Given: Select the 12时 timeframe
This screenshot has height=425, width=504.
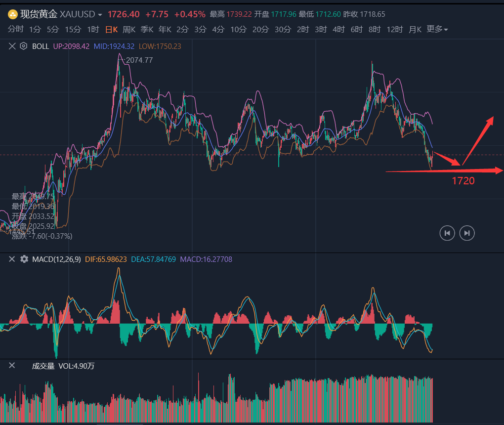Looking at the screenshot, I should coord(395,30).
